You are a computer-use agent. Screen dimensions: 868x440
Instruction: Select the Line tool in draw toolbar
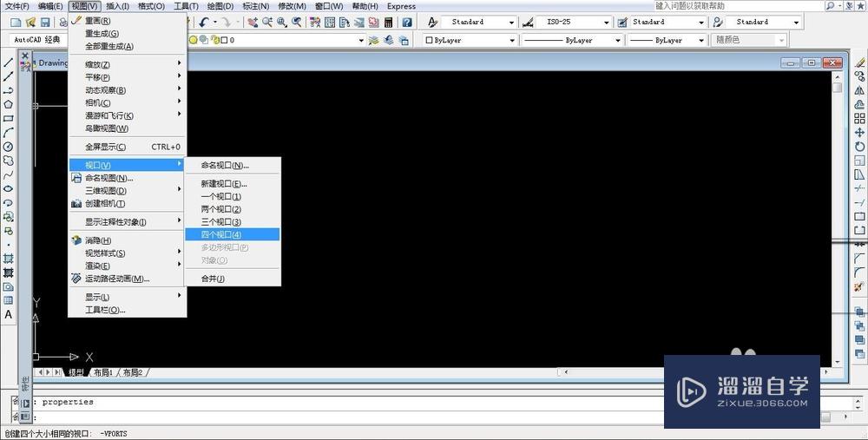click(9, 62)
